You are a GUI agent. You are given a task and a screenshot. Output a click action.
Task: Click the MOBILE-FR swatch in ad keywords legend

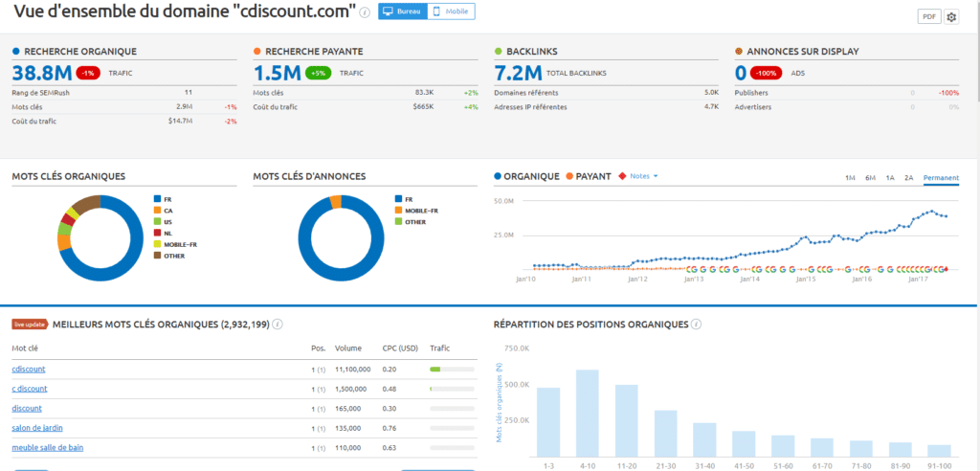[x=398, y=211]
